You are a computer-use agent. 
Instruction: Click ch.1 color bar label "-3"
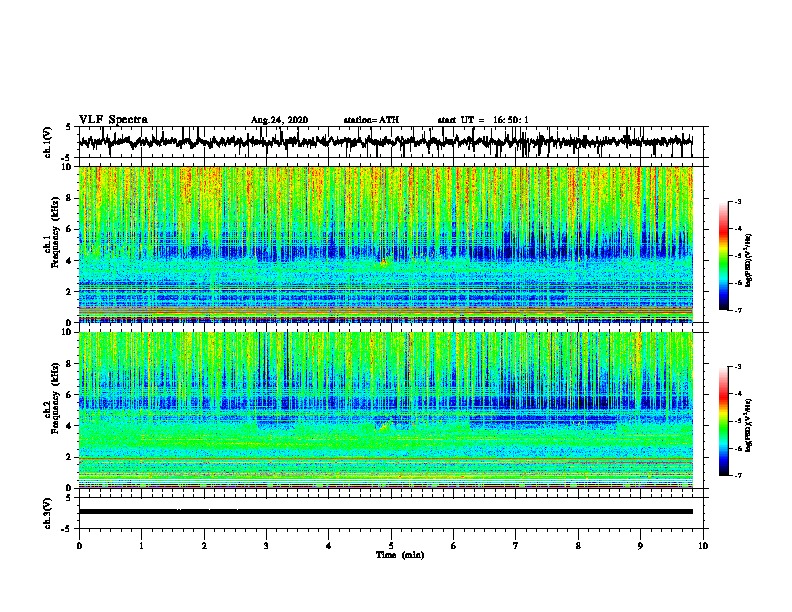[738, 202]
